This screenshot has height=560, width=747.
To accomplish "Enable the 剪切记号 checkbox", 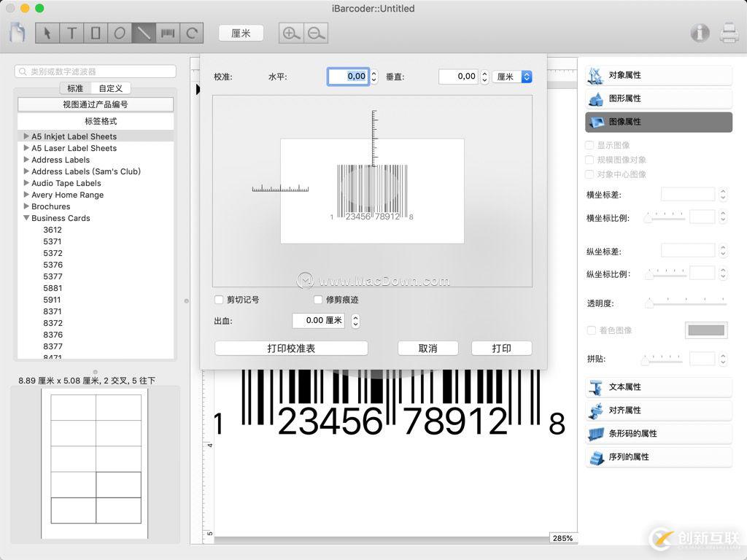I will pos(217,300).
